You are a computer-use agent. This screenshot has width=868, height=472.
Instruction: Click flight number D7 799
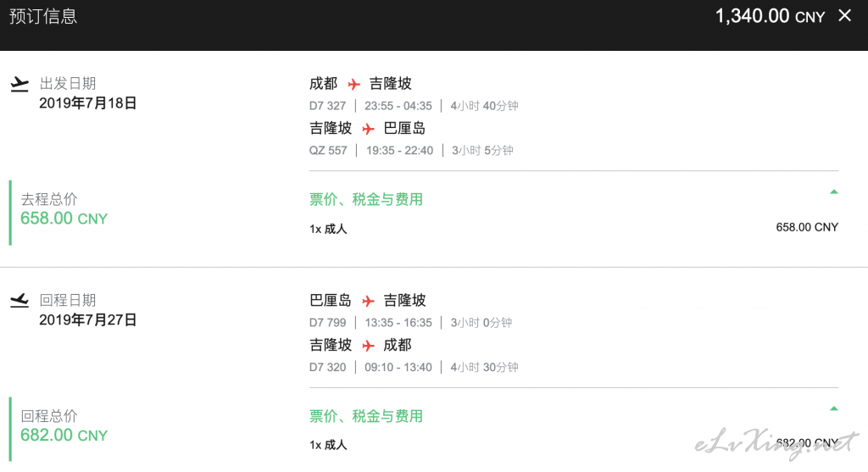327,323
